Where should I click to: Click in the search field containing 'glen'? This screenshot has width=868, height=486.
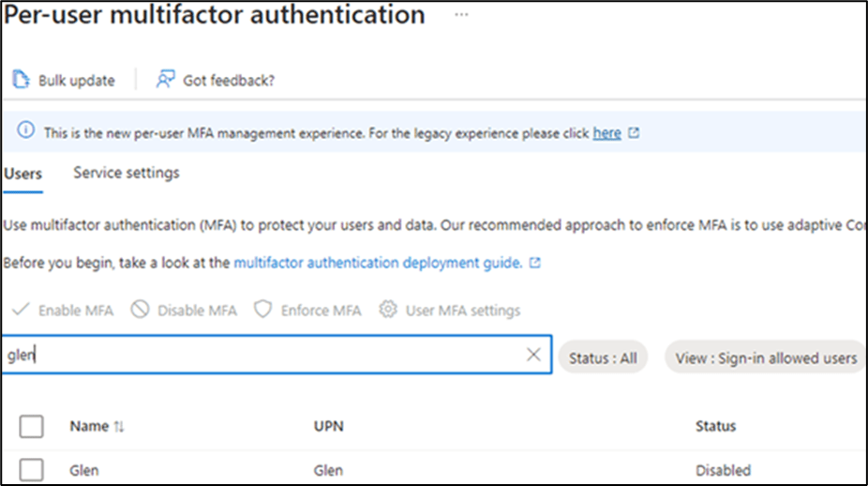click(262, 355)
